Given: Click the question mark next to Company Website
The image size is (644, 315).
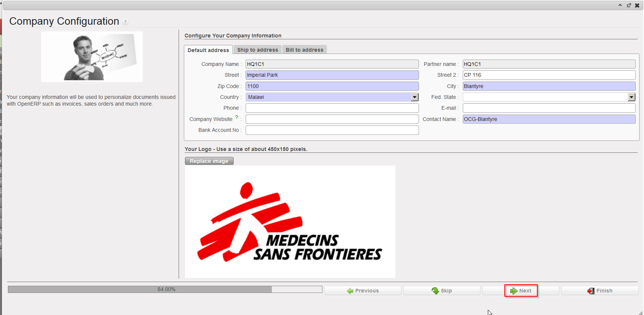Looking at the screenshot, I should 237,117.
